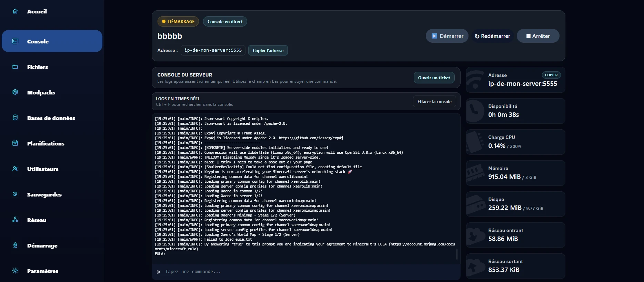Click LOGS EN TEMPS RÉEL heading
Image resolution: width=644 pixels, height=282 pixels.
178,99
